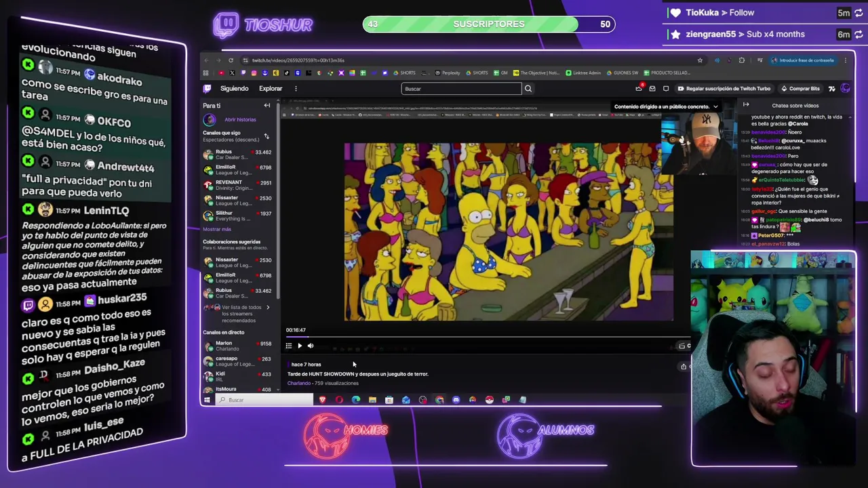
Task: Collapse the Para ti sidebar
Action: tap(267, 106)
